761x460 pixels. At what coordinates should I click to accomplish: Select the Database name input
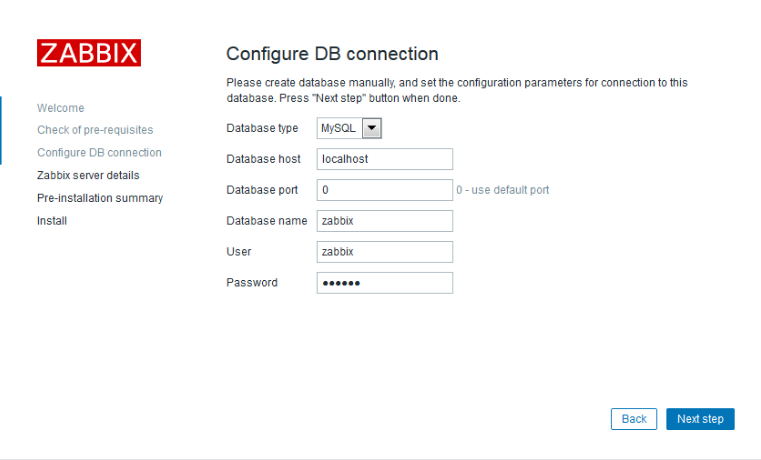click(x=385, y=221)
